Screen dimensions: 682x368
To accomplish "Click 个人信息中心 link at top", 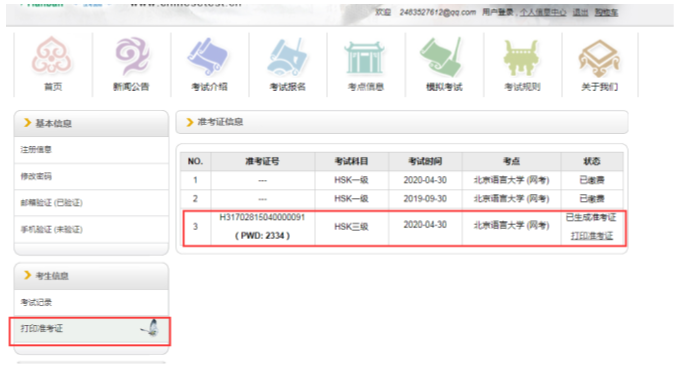I will pos(543,12).
